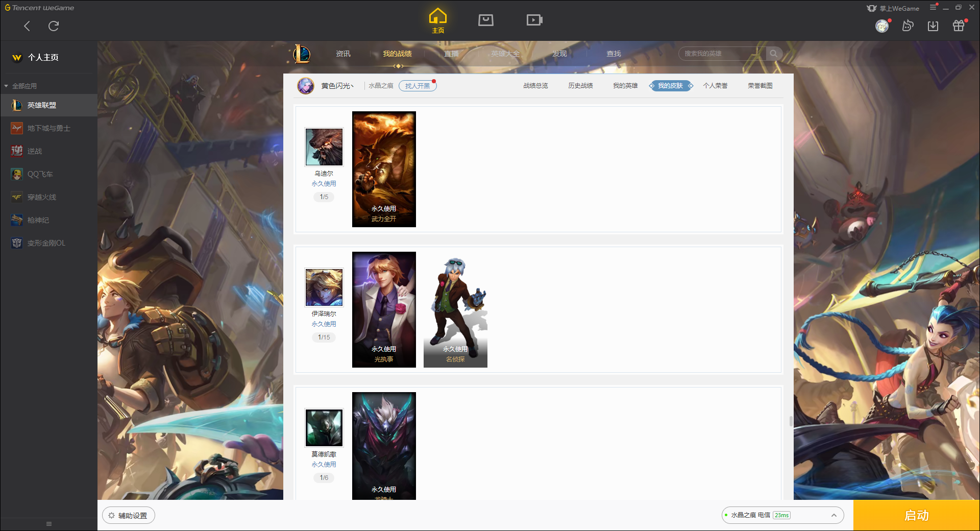Switch to 荣誉截图 tab

(x=760, y=86)
